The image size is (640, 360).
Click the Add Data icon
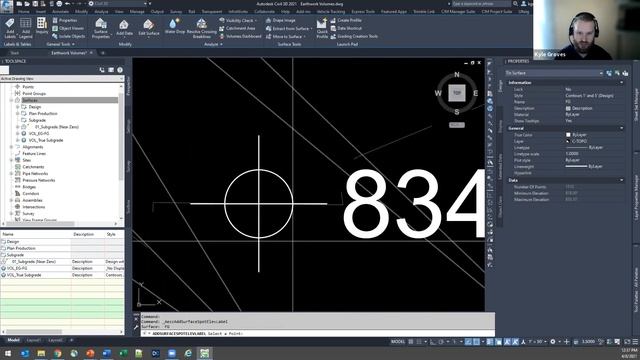click(x=124, y=27)
